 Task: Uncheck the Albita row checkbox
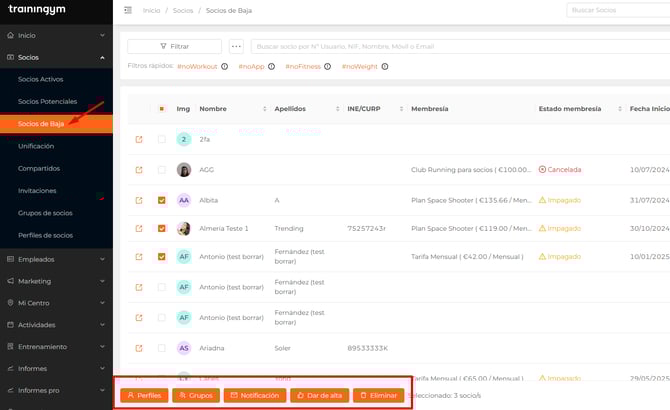(x=162, y=200)
